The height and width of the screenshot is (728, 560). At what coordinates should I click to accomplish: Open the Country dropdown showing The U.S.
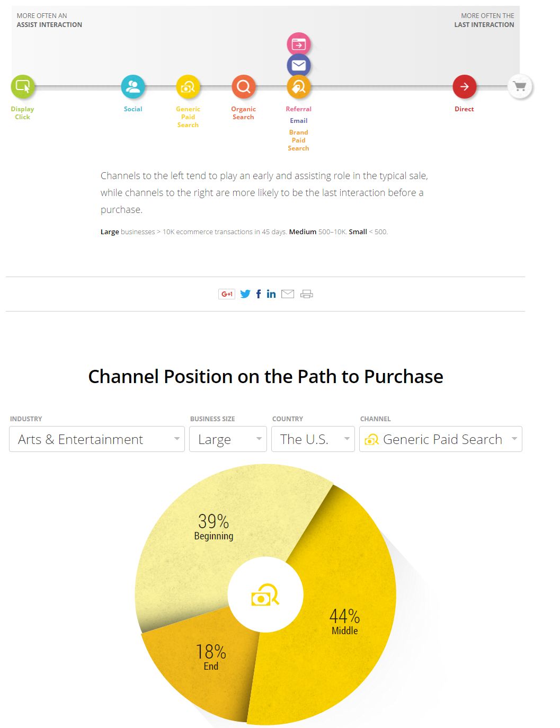(313, 439)
